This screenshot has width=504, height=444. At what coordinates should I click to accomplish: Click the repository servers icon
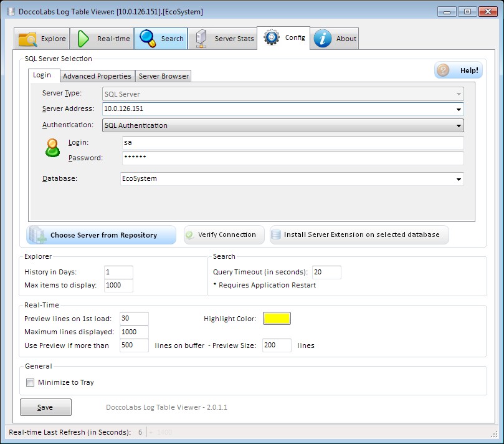click(38, 234)
